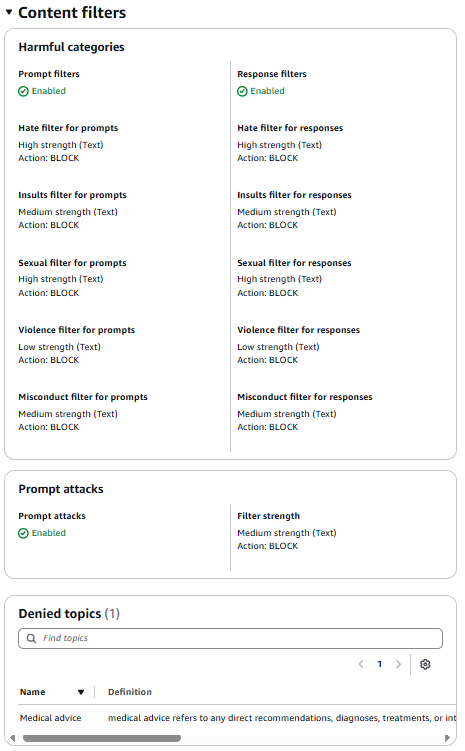Click the Definition column header
This screenshot has width=465, height=751.
point(130,692)
